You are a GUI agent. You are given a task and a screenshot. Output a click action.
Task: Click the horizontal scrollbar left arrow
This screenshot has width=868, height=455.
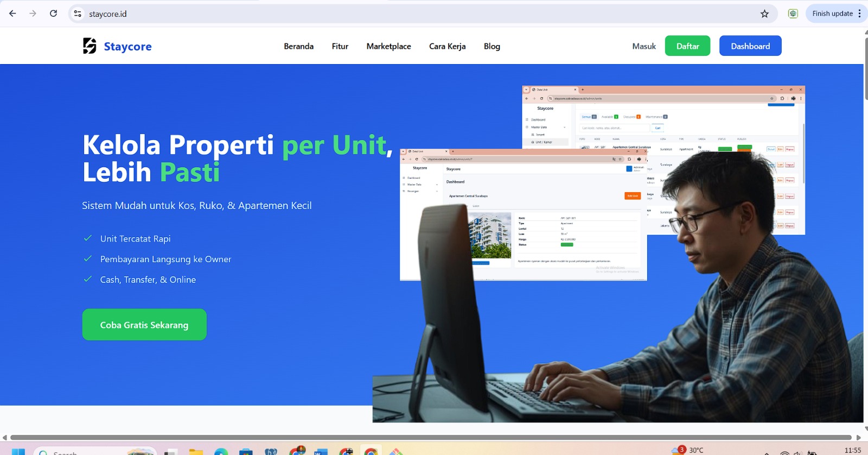(4, 438)
